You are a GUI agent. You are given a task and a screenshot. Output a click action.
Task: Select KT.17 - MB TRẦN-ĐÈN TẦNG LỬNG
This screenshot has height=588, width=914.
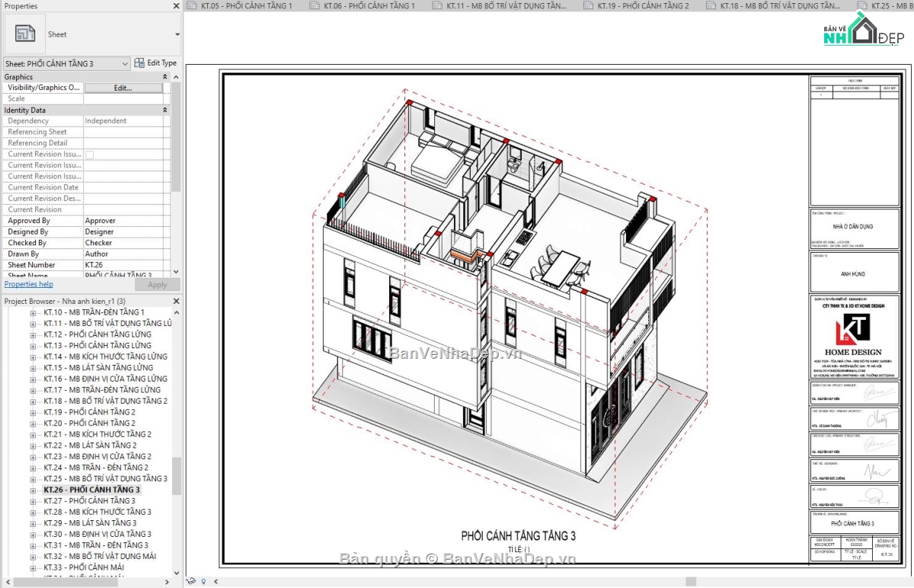click(x=102, y=389)
